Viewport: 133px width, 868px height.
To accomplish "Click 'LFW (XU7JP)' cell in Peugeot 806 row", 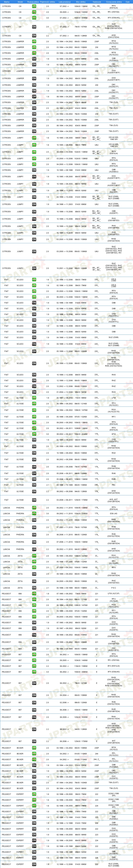I will [x=114, y=594].
